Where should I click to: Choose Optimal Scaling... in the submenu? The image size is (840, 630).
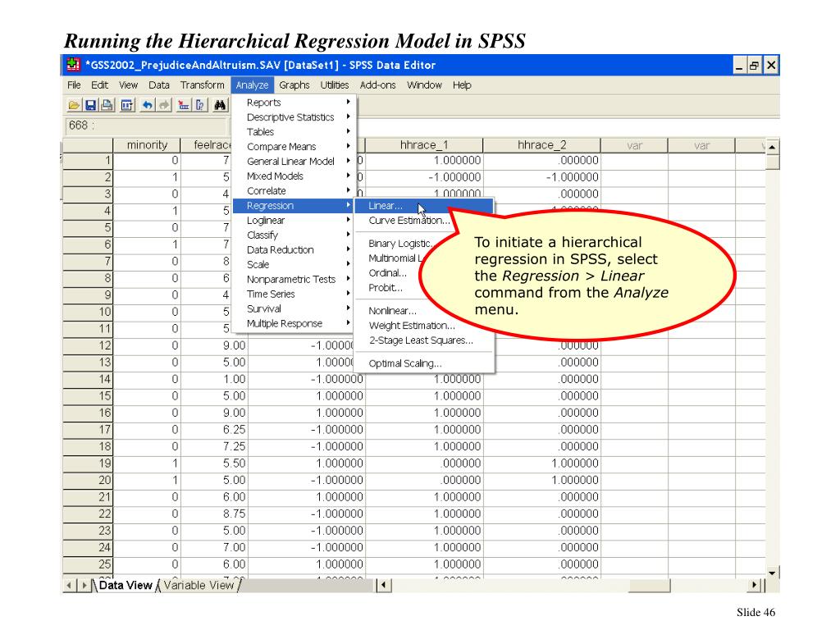click(x=405, y=363)
